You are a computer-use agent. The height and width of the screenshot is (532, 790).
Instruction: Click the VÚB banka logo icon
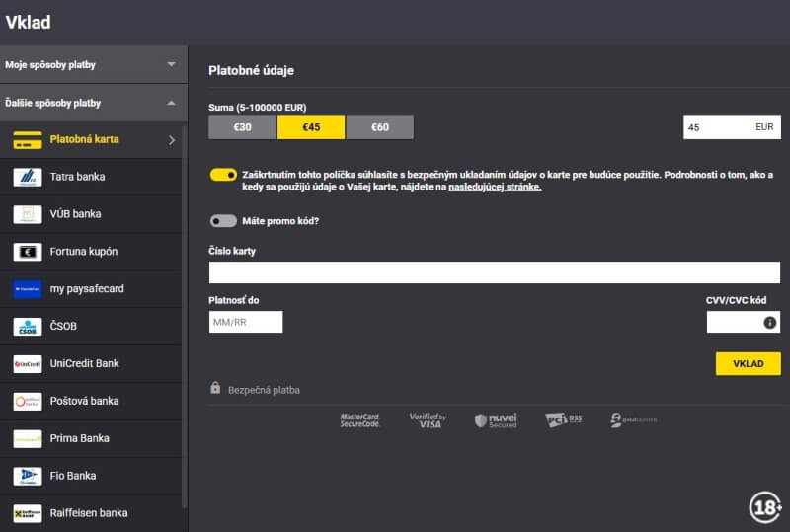point(27,214)
